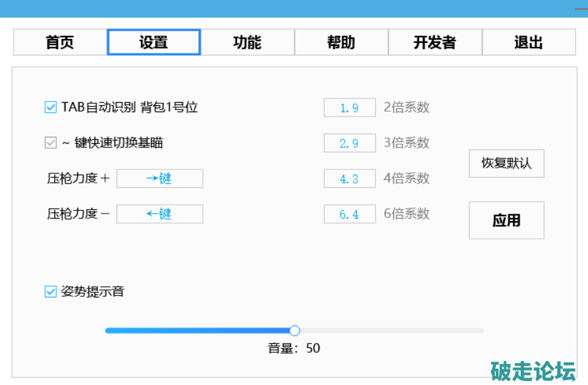Toggle TAB自动识别 背包1号位 checkbox
The image size is (588, 385).
pyautogui.click(x=51, y=108)
